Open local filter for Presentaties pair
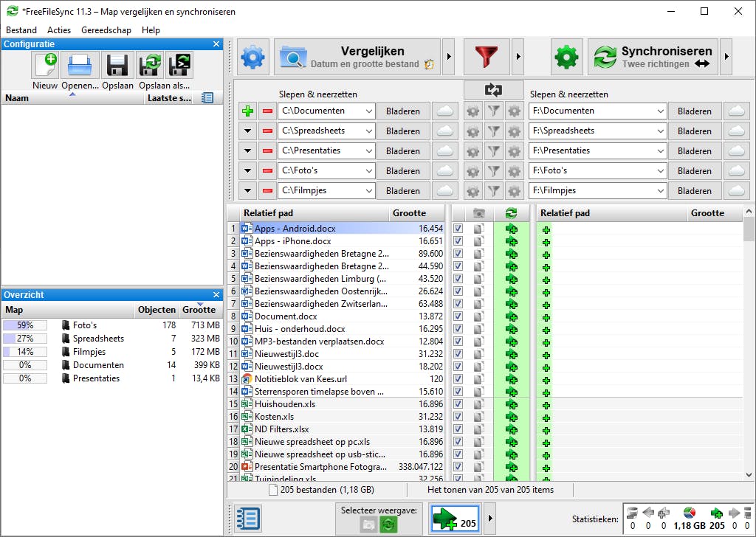The width and height of the screenshot is (756, 537). click(494, 150)
